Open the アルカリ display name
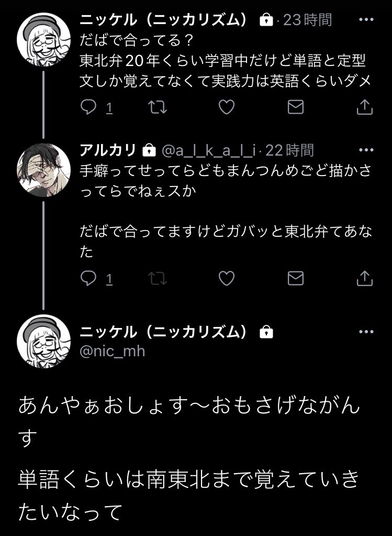 coord(108,150)
